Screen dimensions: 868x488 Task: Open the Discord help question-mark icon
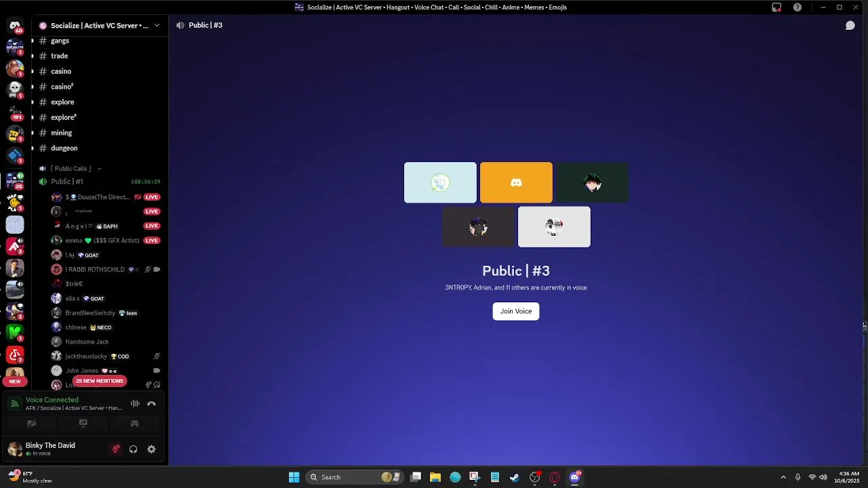[797, 7]
